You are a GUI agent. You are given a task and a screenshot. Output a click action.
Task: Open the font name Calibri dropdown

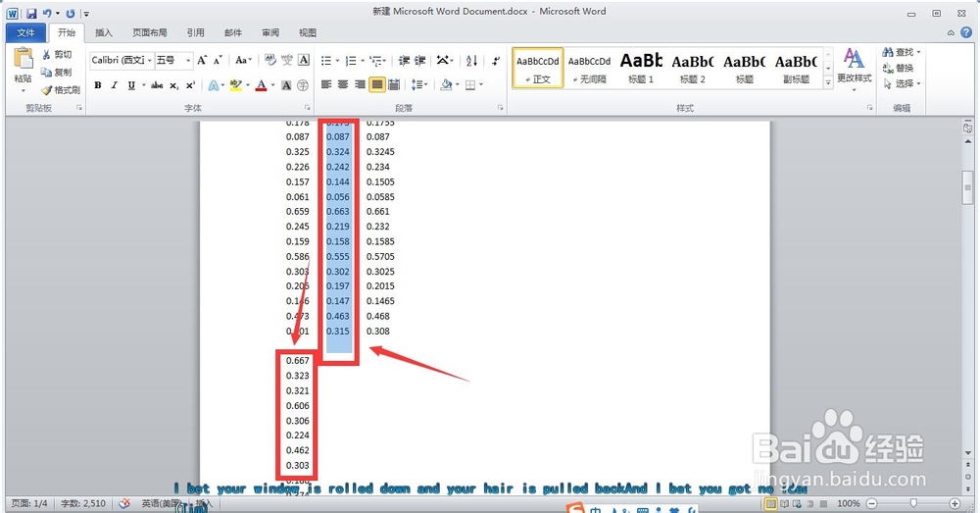coord(149,61)
